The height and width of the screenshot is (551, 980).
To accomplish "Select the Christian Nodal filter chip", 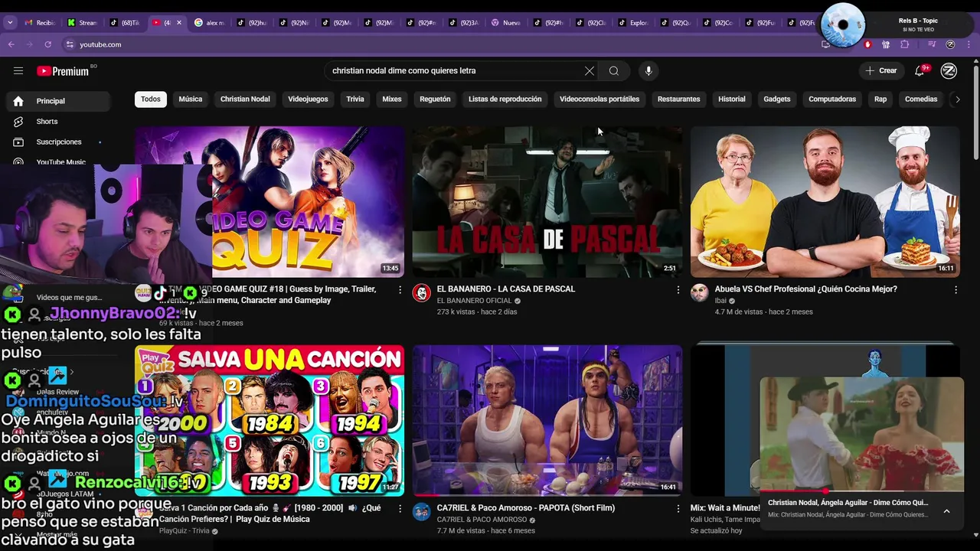I will pyautogui.click(x=245, y=99).
